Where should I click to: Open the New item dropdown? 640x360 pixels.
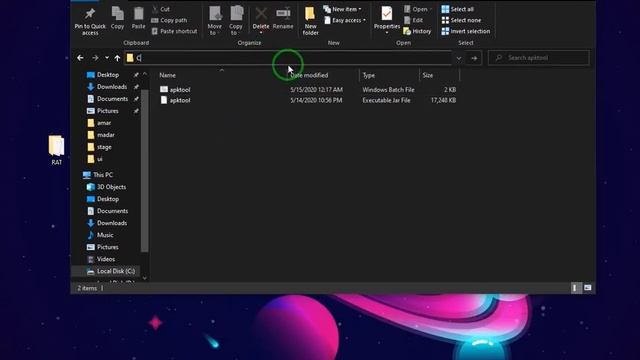click(x=342, y=9)
